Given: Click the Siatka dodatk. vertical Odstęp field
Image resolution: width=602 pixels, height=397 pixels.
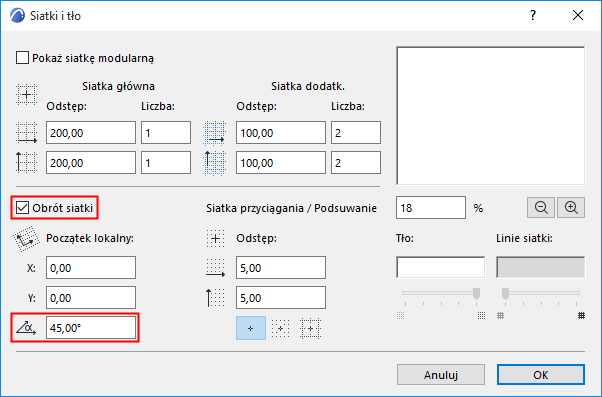Looking at the screenshot, I should coord(281,162).
